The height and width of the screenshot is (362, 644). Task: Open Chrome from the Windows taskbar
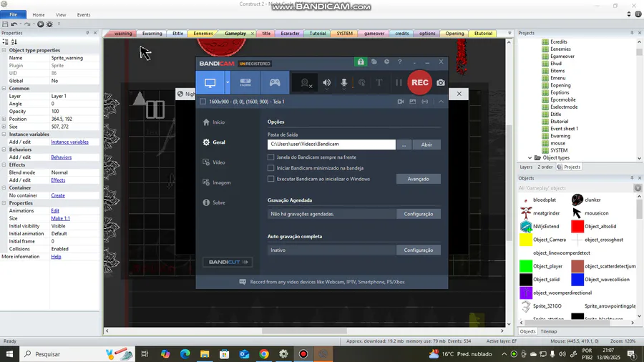[264, 354]
